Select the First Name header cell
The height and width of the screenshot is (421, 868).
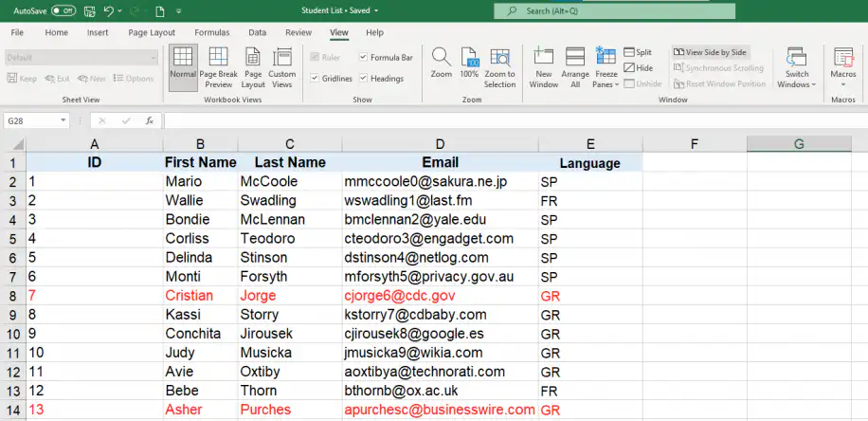tap(200, 162)
